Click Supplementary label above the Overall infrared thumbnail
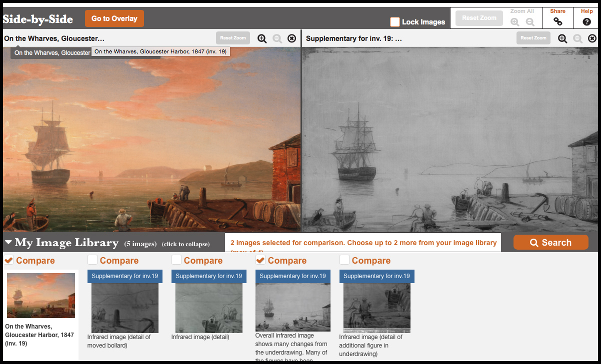Viewport: 601px width, 364px height. 293,276
